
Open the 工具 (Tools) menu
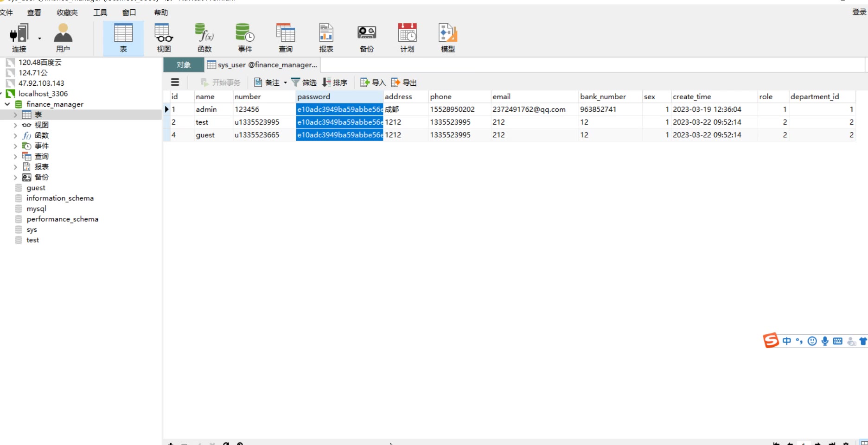[x=100, y=13]
